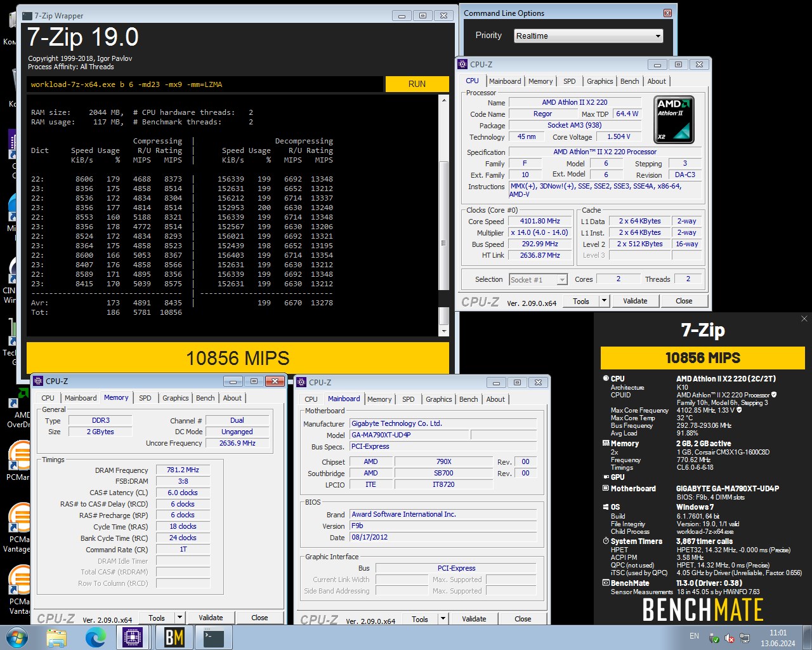812x650 pixels.
Task: Open File Explorer from taskbar
Action: tap(56, 637)
